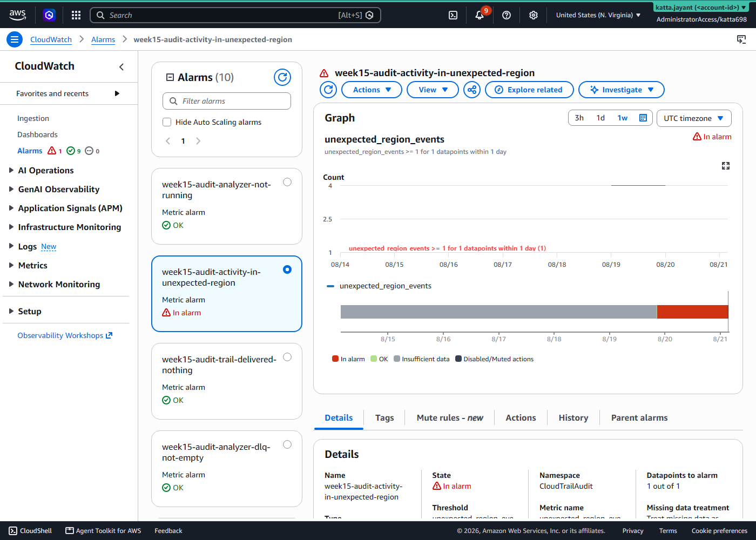
Task: Click the Amazon Q icon in top bar
Action: click(x=49, y=15)
